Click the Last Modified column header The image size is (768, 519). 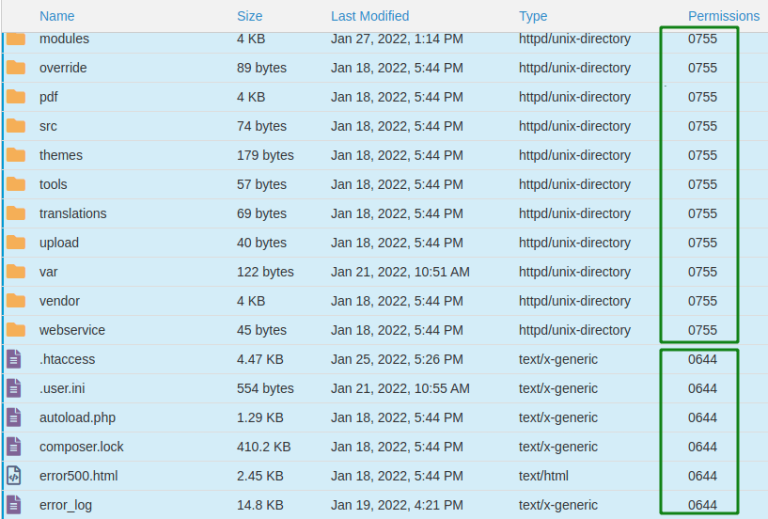[370, 16]
